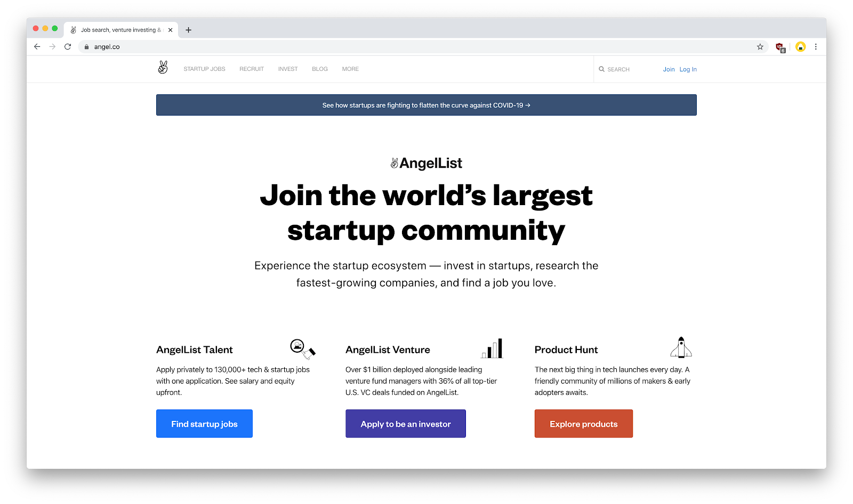Go to the Blog nav item

[x=320, y=69]
